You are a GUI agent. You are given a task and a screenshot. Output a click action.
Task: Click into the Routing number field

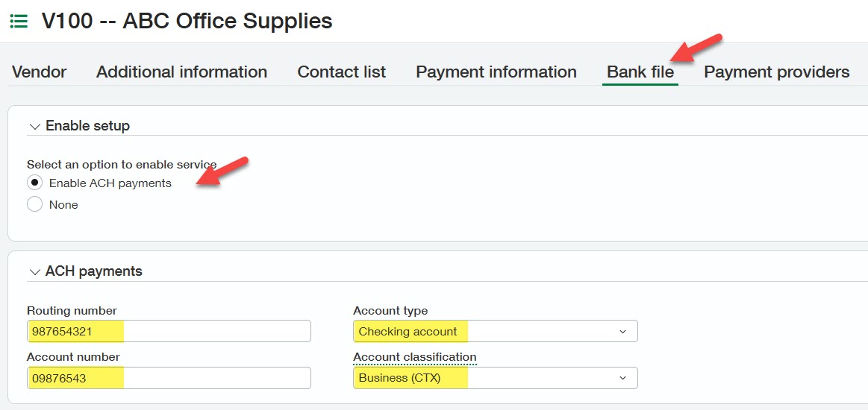pyautogui.click(x=169, y=332)
